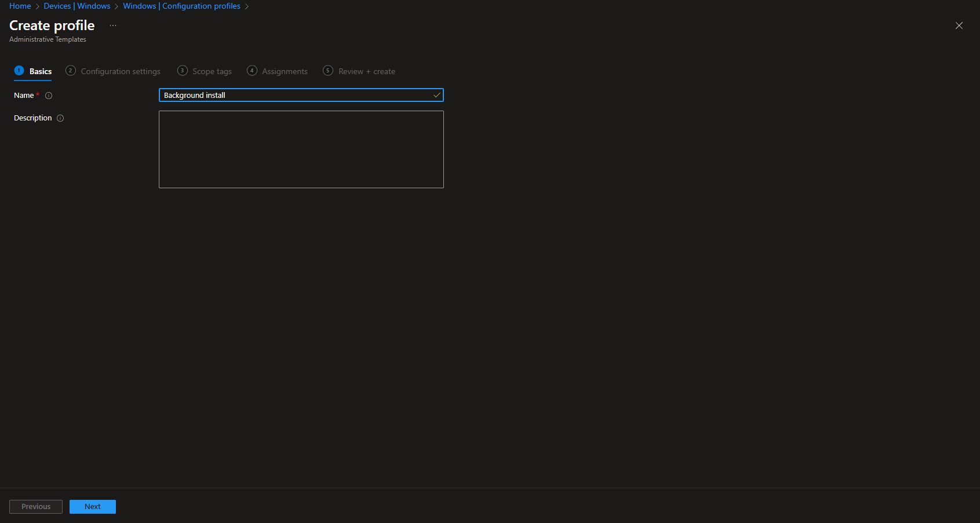Open the Windows | Configuration profiles breadcrumb
The image size is (980, 523).
(x=181, y=6)
